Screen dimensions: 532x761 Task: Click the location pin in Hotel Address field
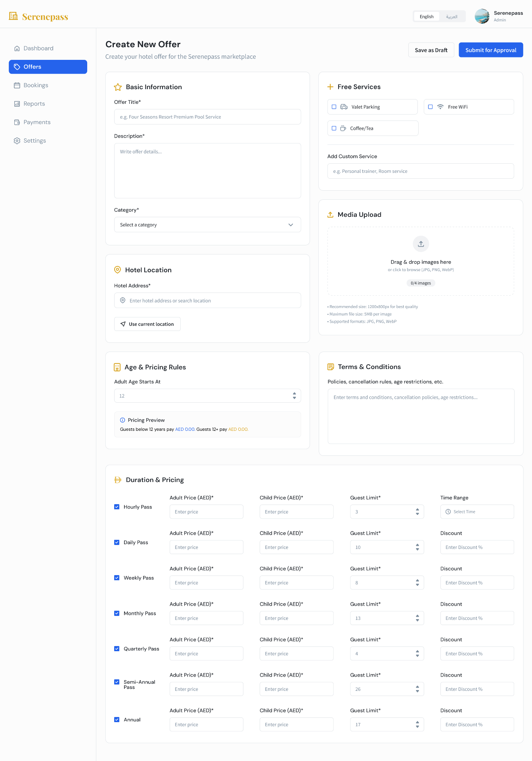[x=122, y=300]
